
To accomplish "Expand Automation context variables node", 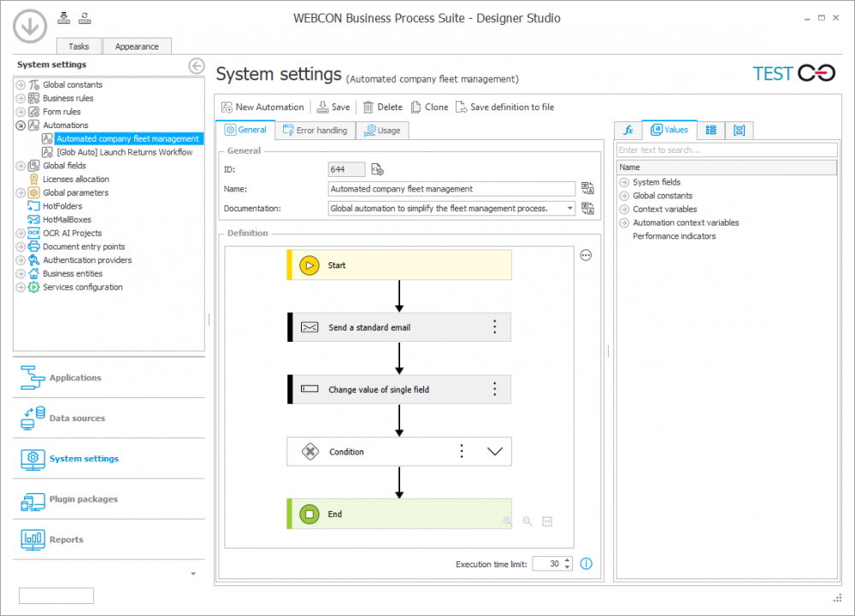I will [x=624, y=223].
